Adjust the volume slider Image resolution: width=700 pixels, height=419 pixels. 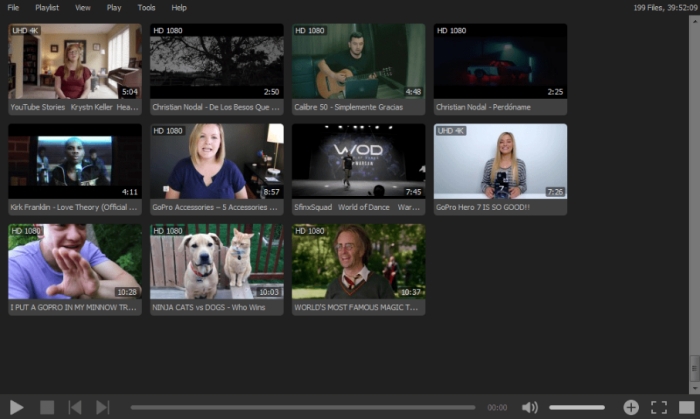pos(577,407)
